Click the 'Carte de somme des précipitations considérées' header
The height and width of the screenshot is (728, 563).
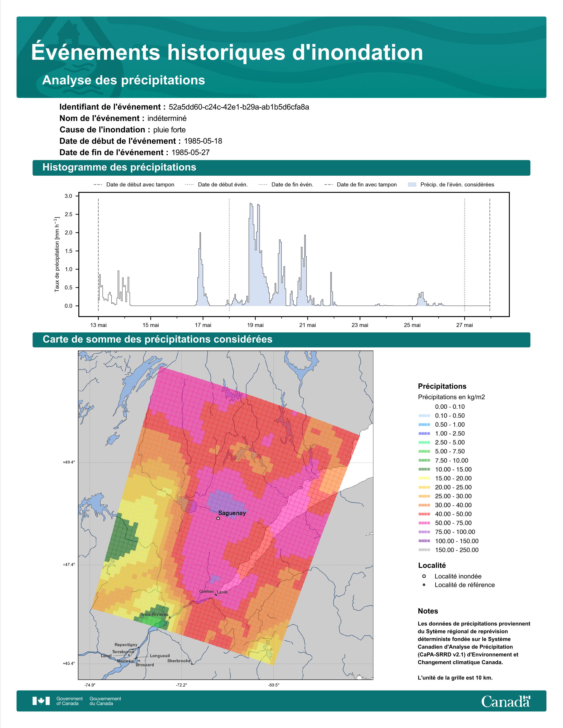pyautogui.click(x=281, y=340)
